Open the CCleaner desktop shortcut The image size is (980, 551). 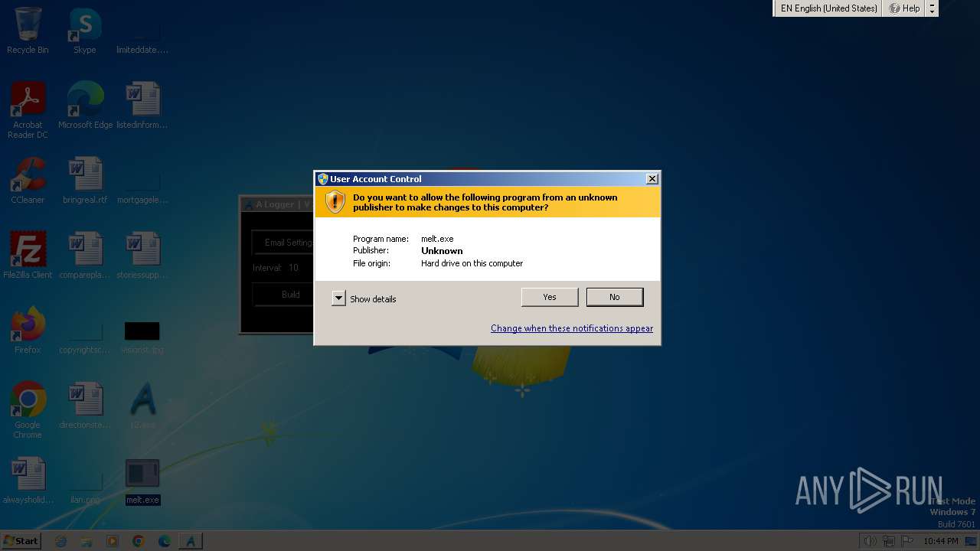28,181
